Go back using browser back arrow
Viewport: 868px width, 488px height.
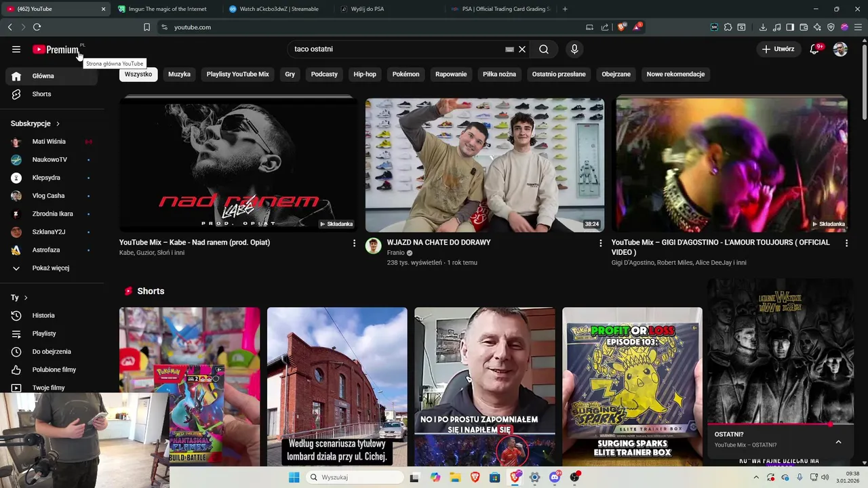coord(9,27)
